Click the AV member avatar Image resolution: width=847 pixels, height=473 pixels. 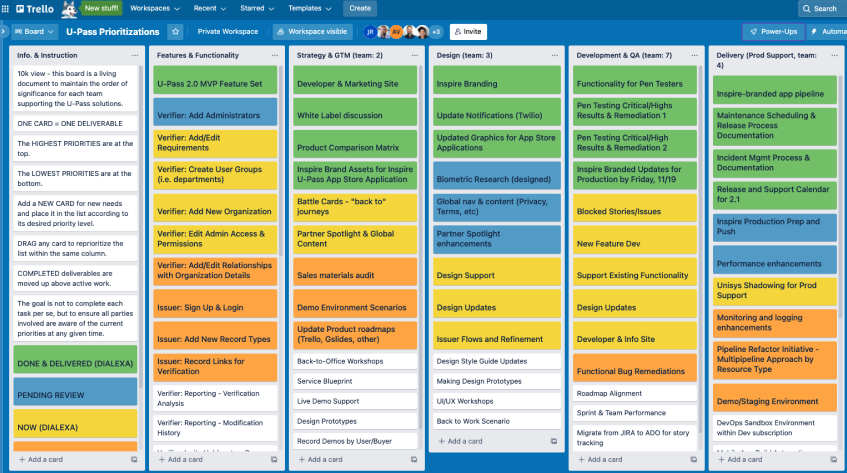(x=396, y=32)
